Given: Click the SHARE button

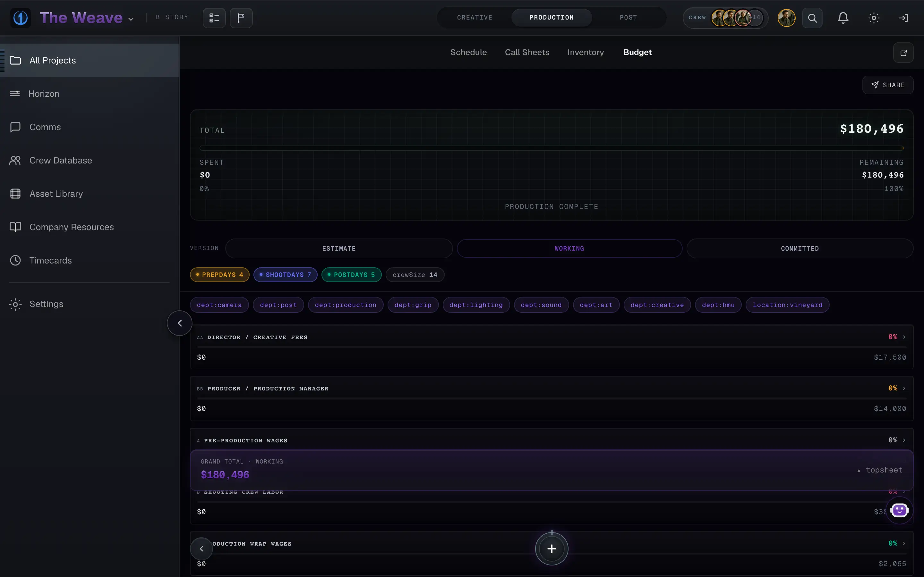Looking at the screenshot, I should pos(888,85).
